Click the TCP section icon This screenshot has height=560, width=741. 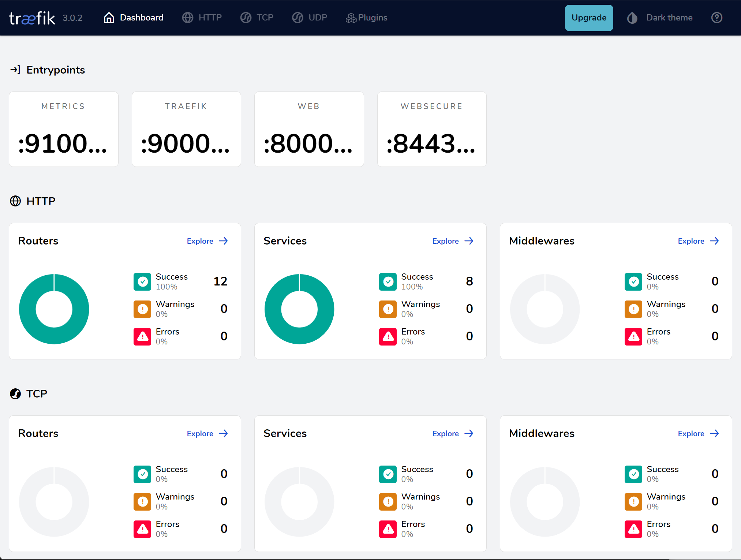15,393
